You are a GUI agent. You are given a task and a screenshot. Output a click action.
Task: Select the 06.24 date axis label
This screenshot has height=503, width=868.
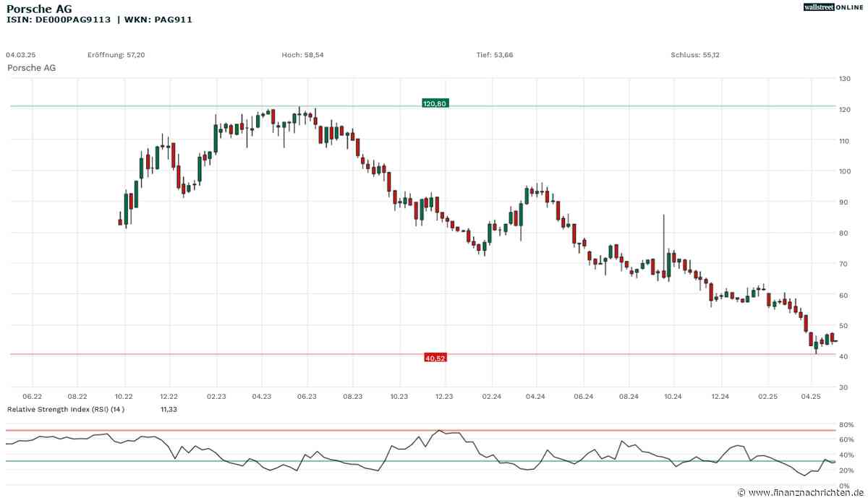pyautogui.click(x=582, y=396)
